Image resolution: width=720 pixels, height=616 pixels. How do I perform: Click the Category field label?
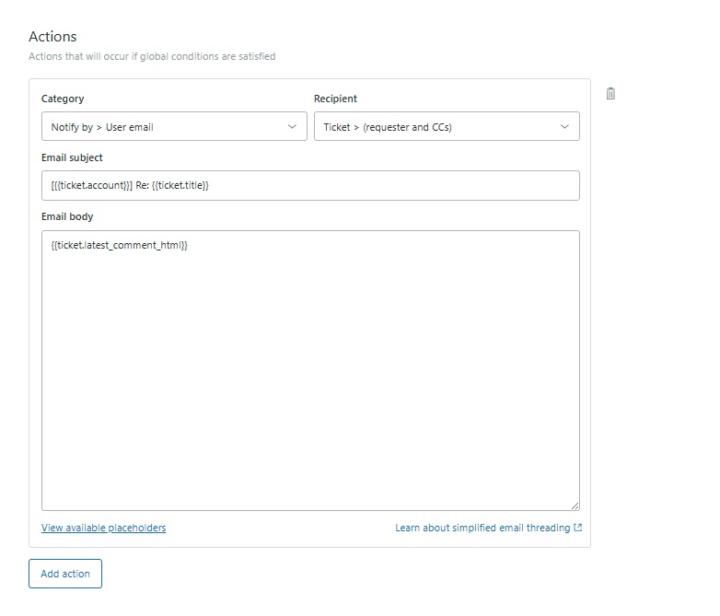tap(62, 99)
